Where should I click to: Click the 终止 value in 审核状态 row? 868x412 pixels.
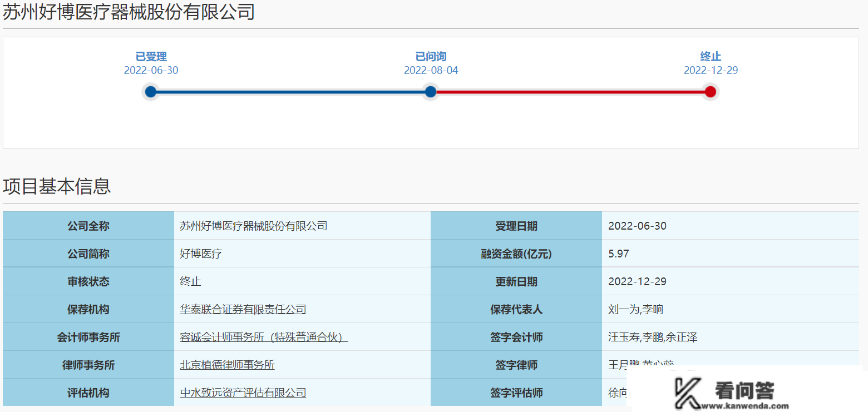(x=190, y=281)
